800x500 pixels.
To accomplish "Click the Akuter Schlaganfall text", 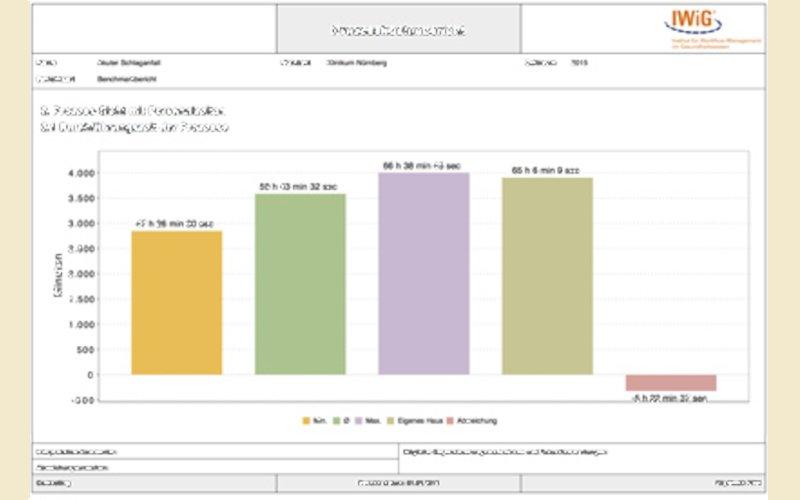I will coord(129,63).
